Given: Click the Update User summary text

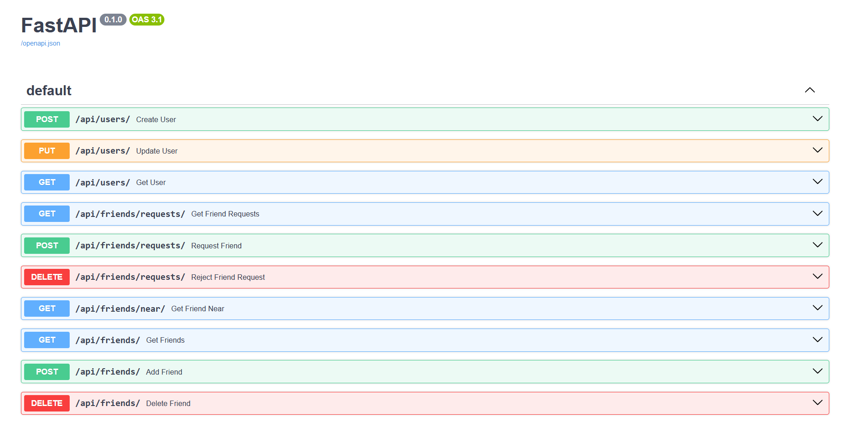Looking at the screenshot, I should click(157, 151).
